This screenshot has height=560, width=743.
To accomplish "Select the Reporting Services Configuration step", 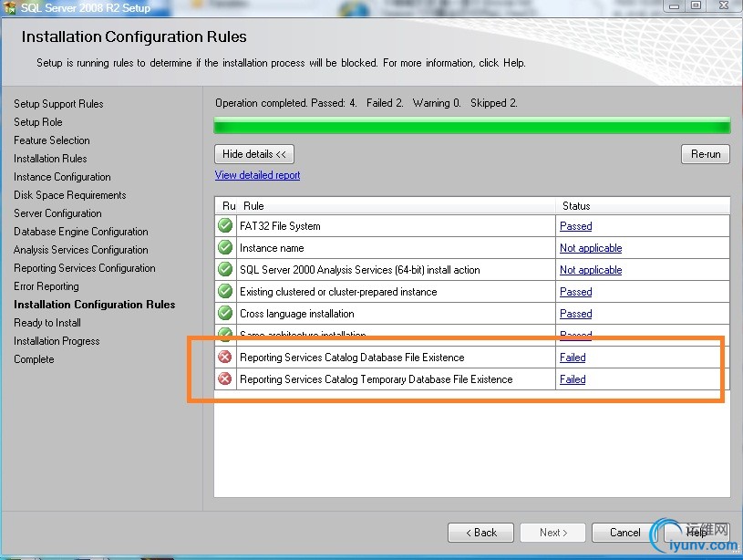I will (85, 268).
